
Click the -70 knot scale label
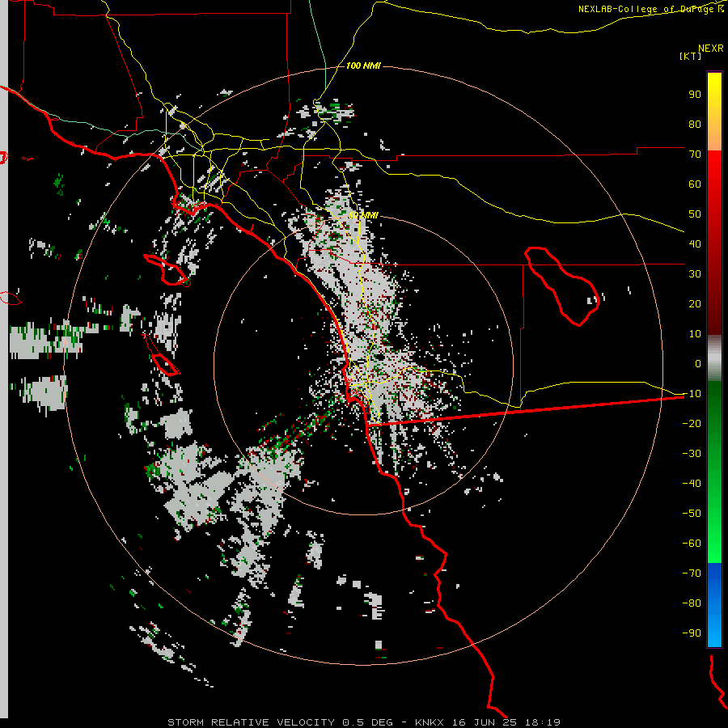click(x=692, y=574)
